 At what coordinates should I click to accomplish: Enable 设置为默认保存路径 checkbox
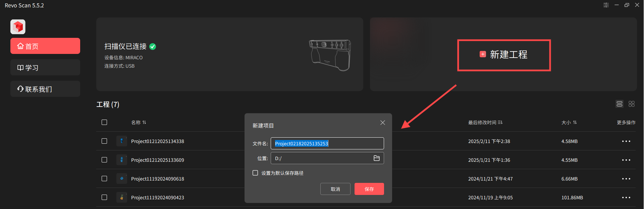click(x=255, y=173)
